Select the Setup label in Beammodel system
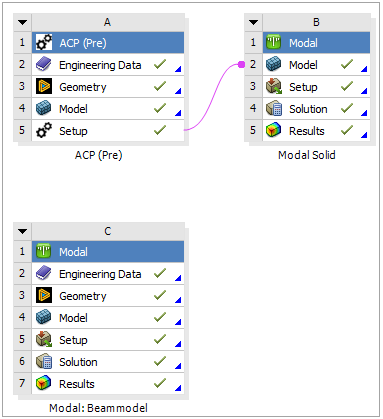Viewport: 383px width, 419px height. [73, 340]
